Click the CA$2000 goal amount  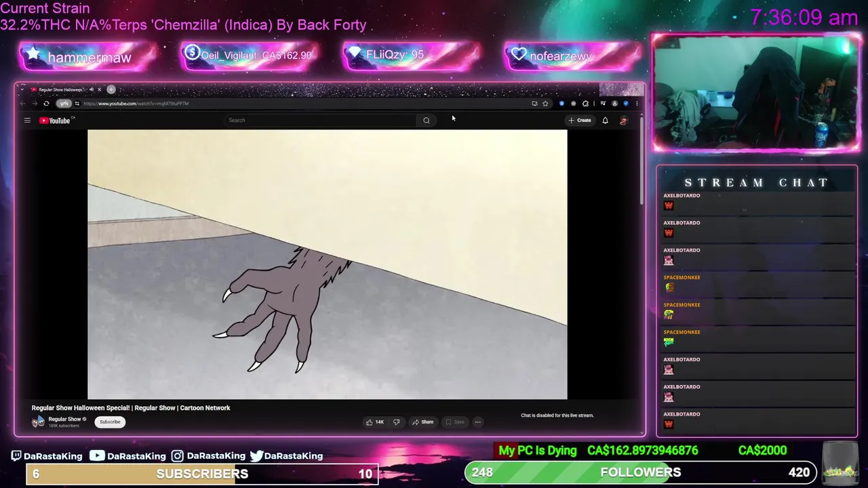(x=762, y=451)
